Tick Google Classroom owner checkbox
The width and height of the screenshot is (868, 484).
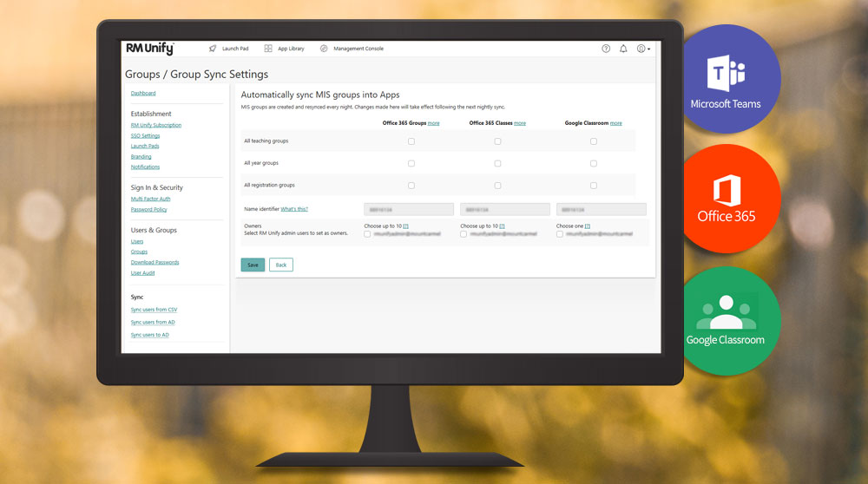[x=560, y=234]
